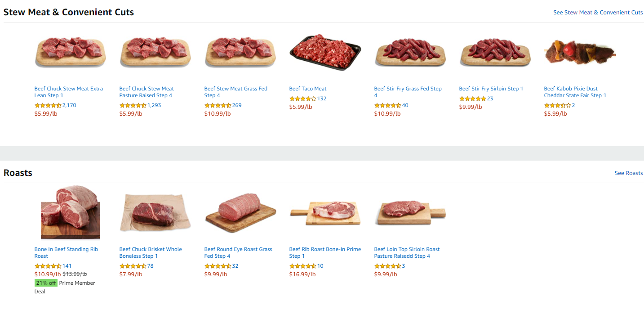
Task: Open Beef Stir Fry Sirloin Step 1 title
Action: [x=491, y=89]
